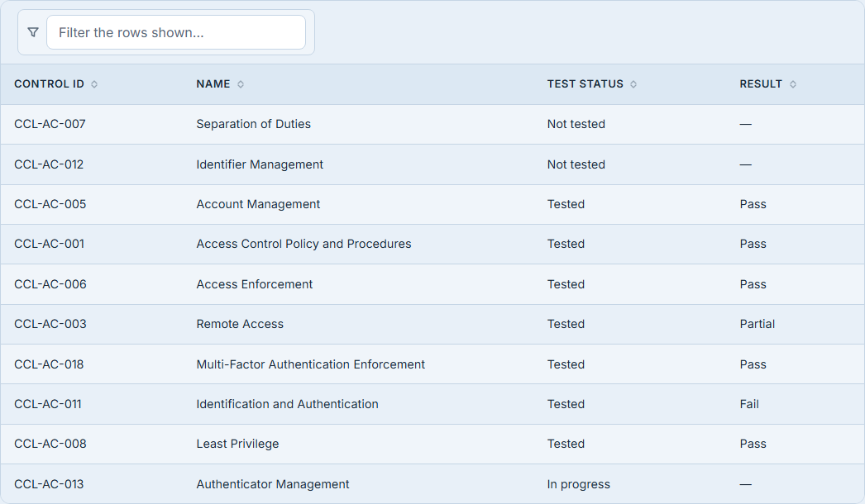This screenshot has height=504, width=865.
Task: Sort by the Result column sort icon
Action: tap(793, 84)
